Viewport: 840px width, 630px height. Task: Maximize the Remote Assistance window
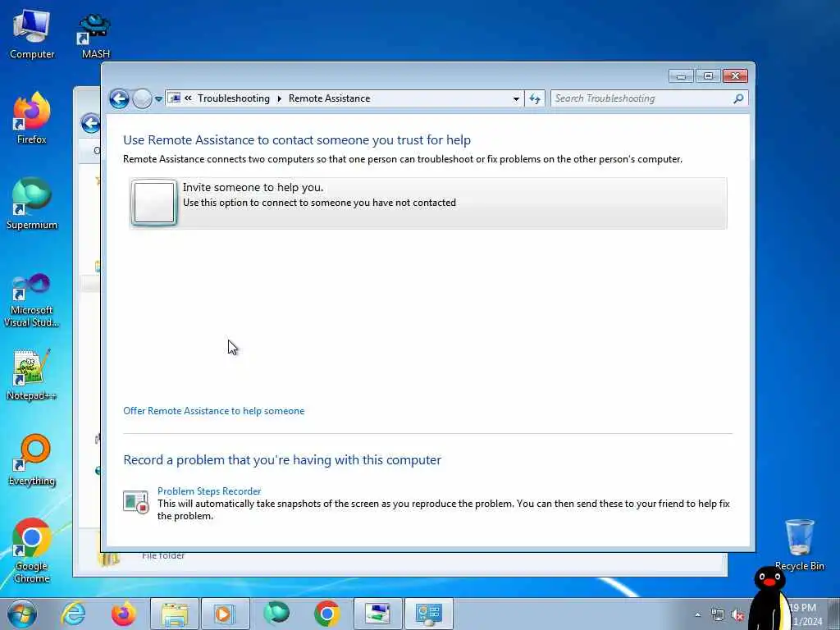point(708,76)
